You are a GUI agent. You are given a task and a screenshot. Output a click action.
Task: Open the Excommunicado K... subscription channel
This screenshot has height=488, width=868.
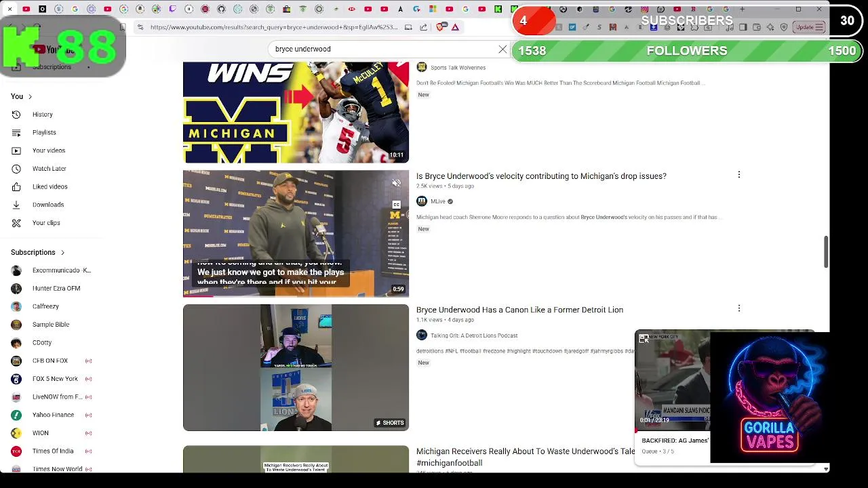[x=61, y=270]
